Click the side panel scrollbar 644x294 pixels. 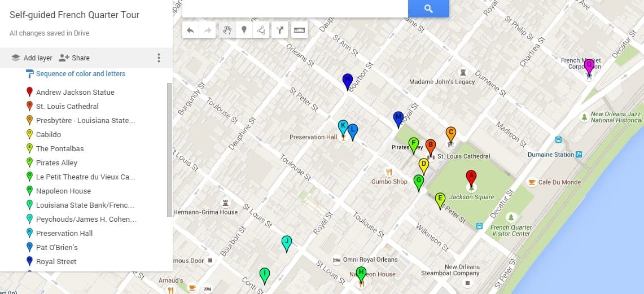pos(170,150)
